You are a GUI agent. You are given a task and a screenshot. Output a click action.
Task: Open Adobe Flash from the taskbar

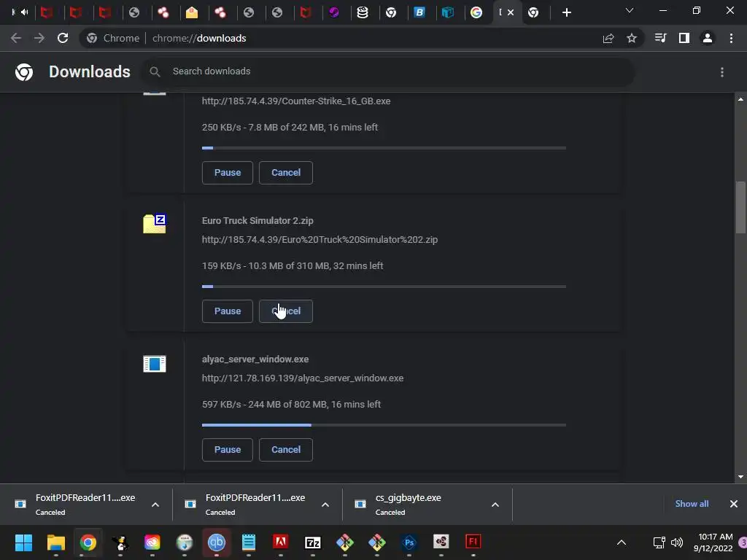tap(473, 542)
